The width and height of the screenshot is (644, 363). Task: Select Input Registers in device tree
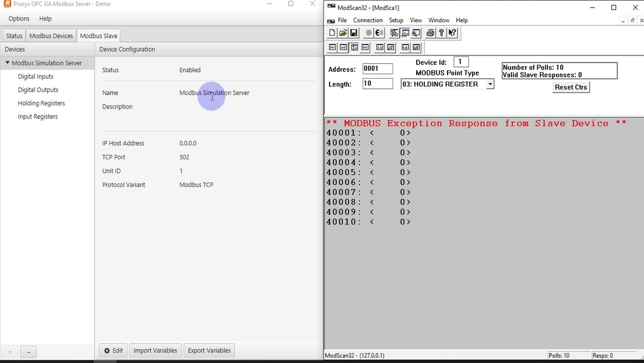coord(38,116)
